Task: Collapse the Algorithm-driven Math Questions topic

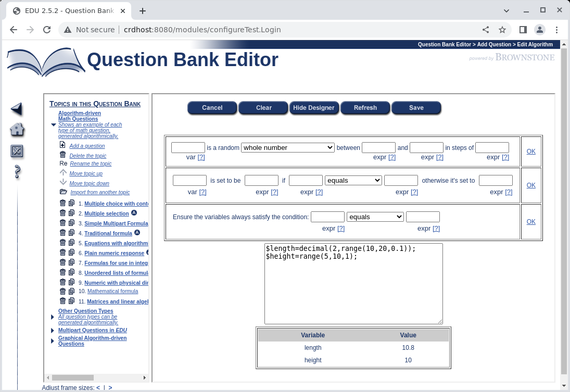Action: pyautogui.click(x=53, y=125)
